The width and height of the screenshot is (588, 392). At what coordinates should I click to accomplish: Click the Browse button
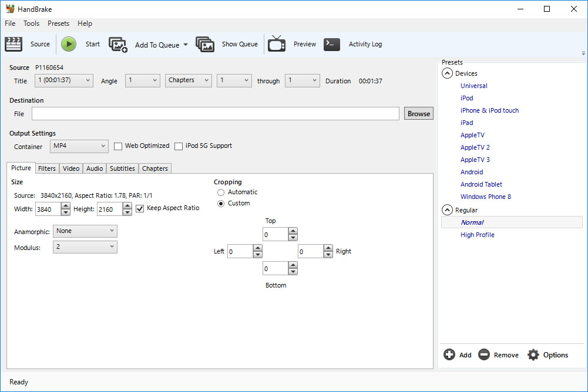(x=418, y=114)
